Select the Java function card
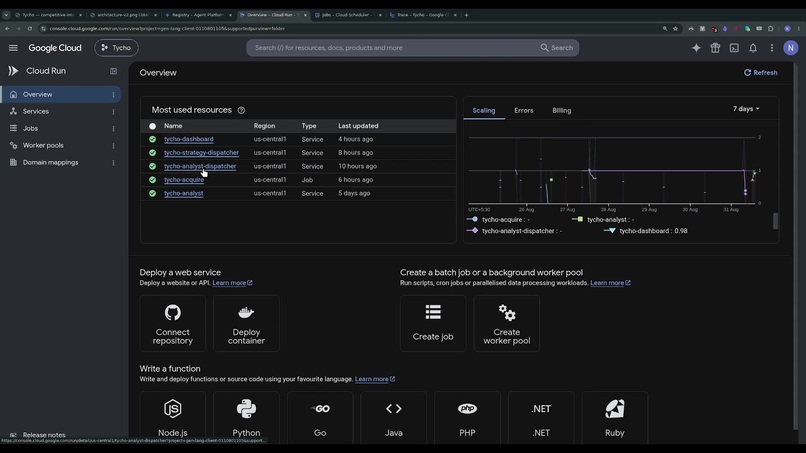 pyautogui.click(x=393, y=418)
